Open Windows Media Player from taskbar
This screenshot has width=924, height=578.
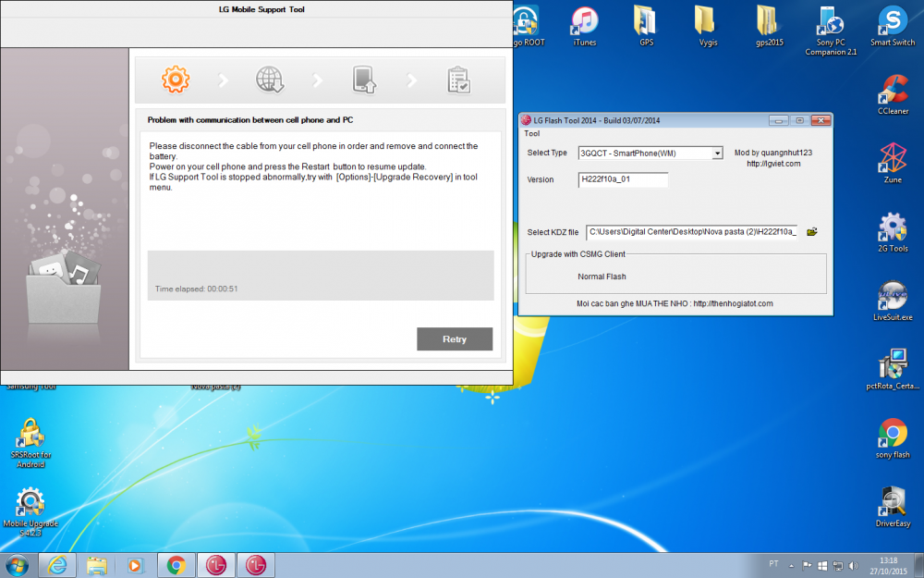(x=136, y=566)
